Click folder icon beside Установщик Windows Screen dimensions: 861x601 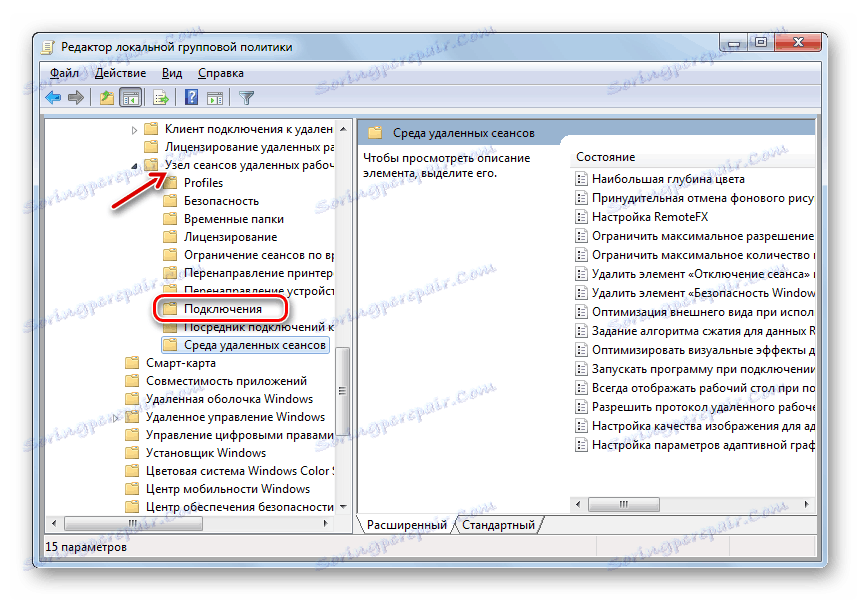pyautogui.click(x=132, y=453)
